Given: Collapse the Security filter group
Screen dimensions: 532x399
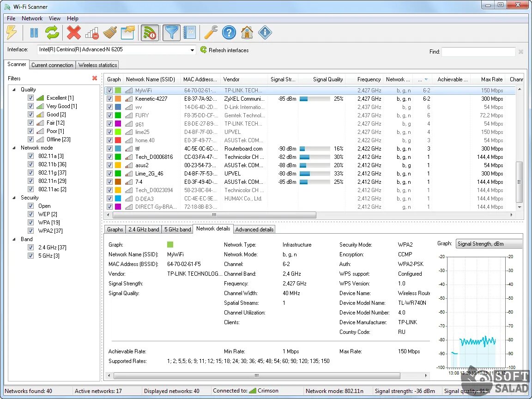Looking at the screenshot, I should (14, 198).
